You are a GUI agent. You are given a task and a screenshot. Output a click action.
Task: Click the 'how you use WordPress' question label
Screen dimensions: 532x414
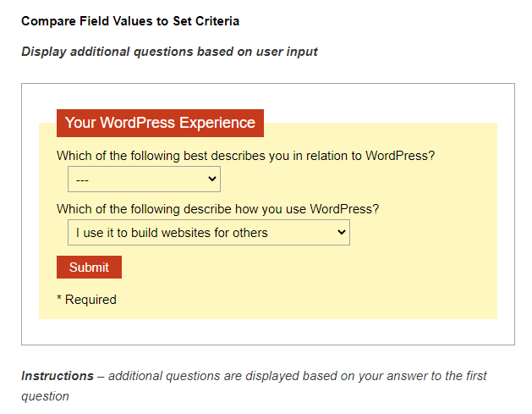[217, 208]
